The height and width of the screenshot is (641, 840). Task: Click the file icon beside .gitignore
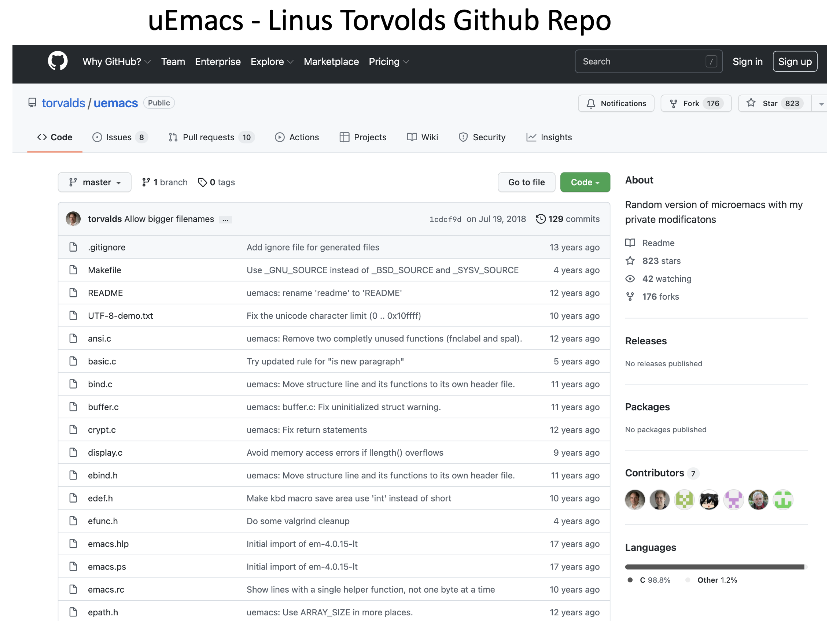73,247
